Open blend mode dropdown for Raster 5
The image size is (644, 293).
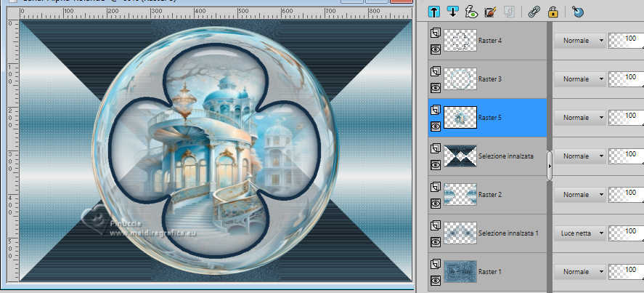tap(580, 117)
